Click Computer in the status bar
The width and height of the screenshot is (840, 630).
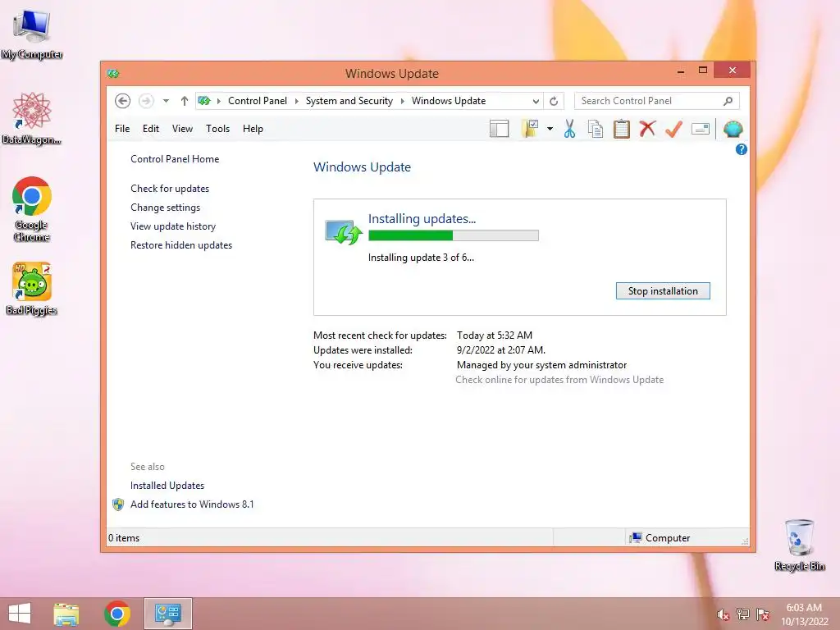(660, 538)
